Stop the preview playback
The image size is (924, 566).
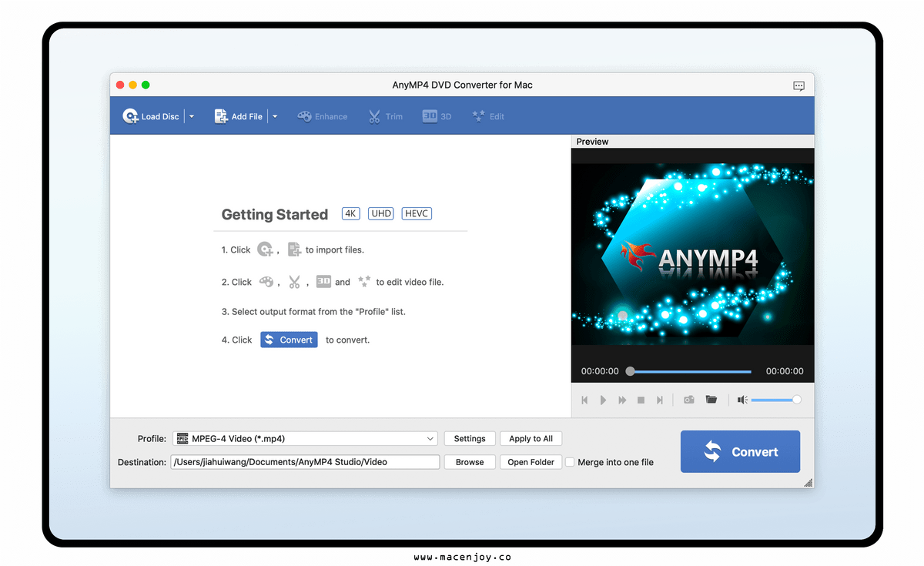[x=641, y=400]
